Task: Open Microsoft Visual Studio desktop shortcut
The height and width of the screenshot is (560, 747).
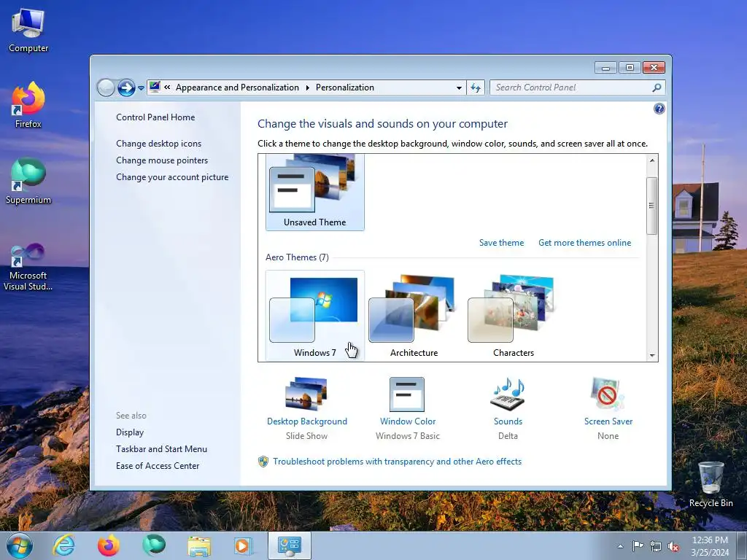Action: [x=28, y=267]
